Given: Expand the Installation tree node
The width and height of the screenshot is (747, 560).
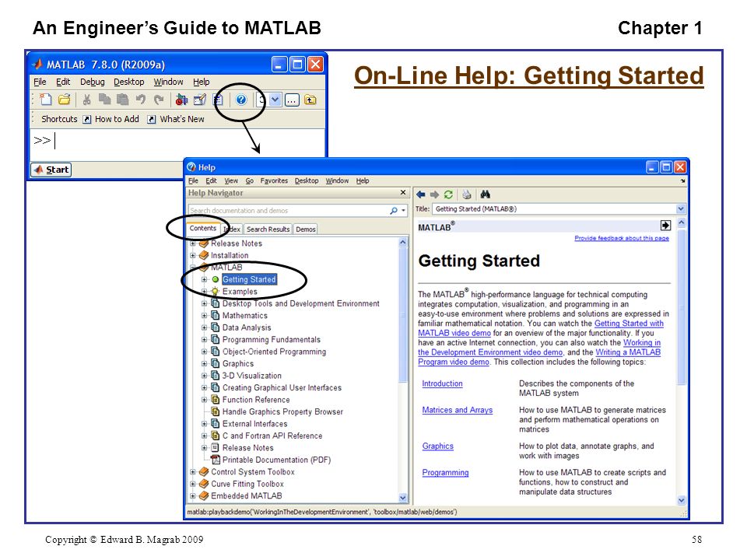Looking at the screenshot, I should (193, 255).
